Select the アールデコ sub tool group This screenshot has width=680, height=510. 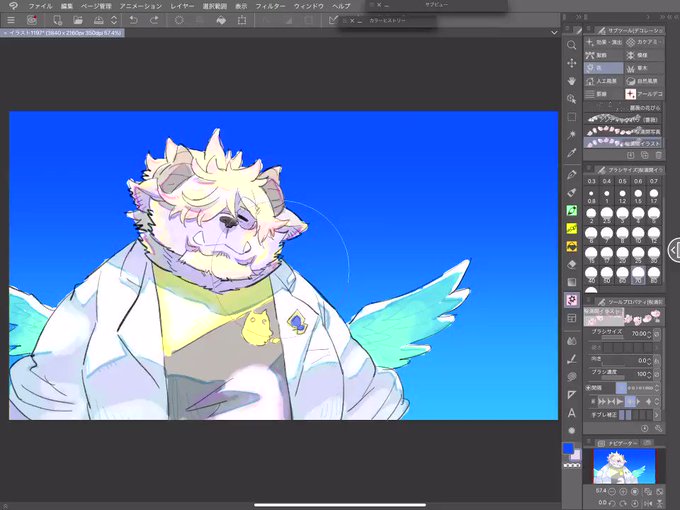click(x=644, y=94)
